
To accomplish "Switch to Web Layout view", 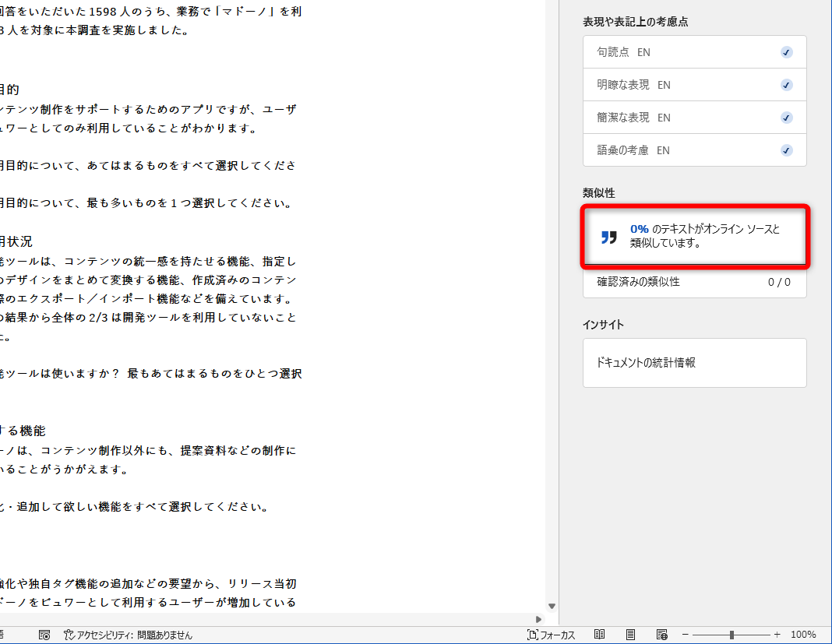I will [663, 634].
